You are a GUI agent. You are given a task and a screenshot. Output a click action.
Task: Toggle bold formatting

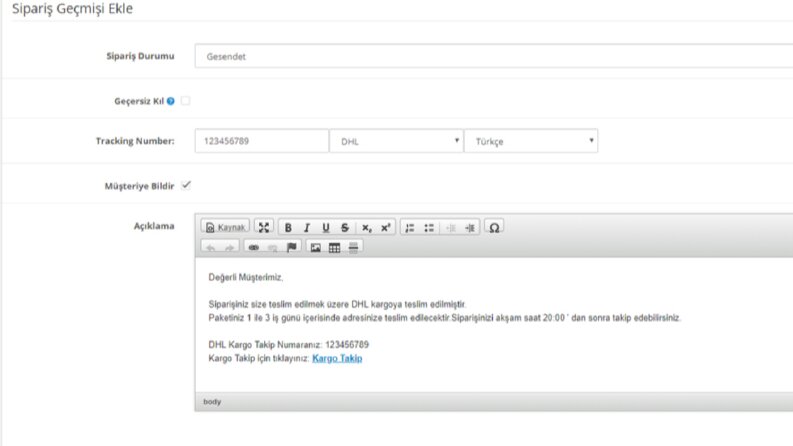coord(288,228)
